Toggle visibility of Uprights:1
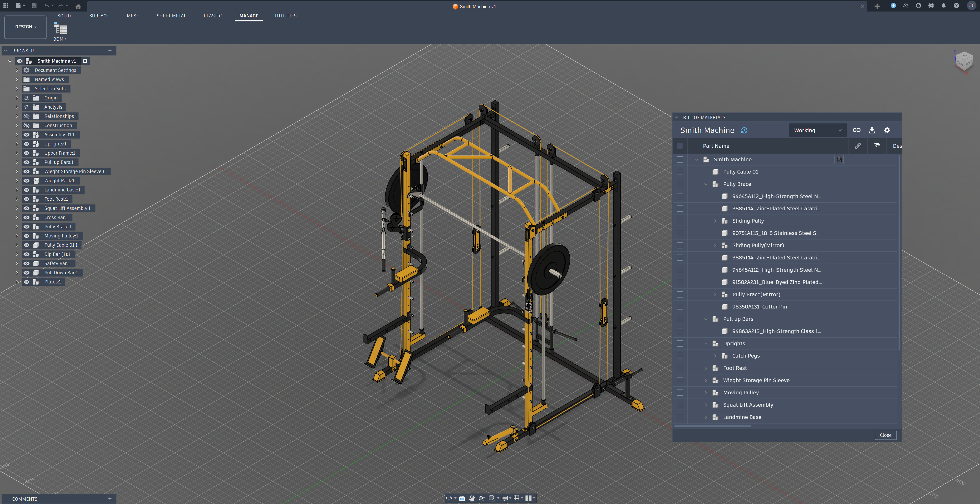Screen dimensions: 980x504 [26, 144]
